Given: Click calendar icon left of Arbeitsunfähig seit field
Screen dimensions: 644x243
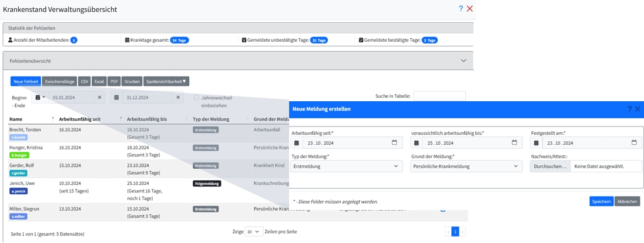Looking at the screenshot, I should (297, 142).
